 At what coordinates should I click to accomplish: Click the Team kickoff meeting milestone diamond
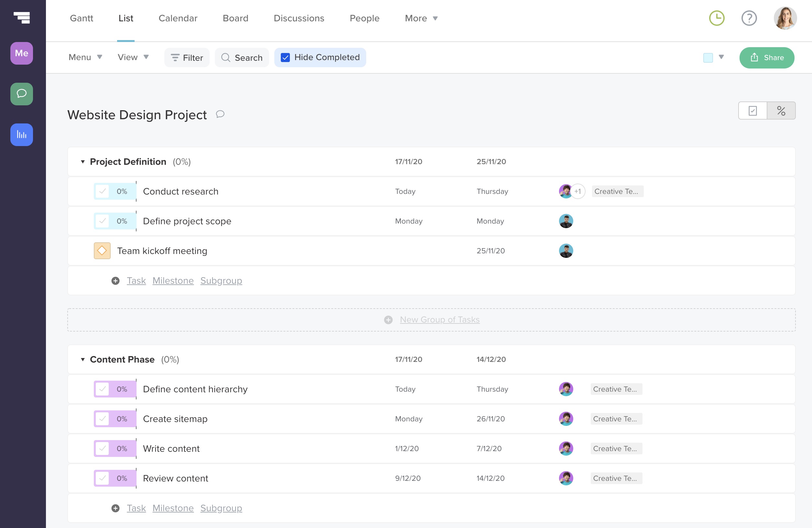pyautogui.click(x=102, y=251)
